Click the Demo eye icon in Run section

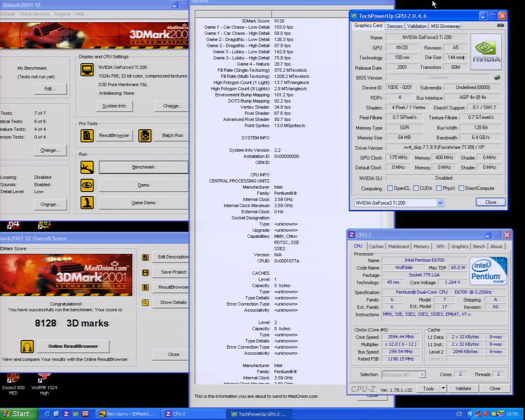point(87,185)
